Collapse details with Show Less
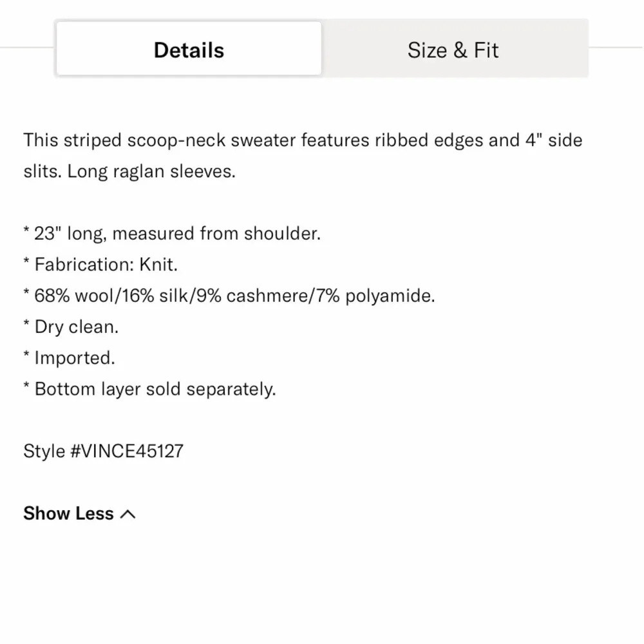 (69, 513)
